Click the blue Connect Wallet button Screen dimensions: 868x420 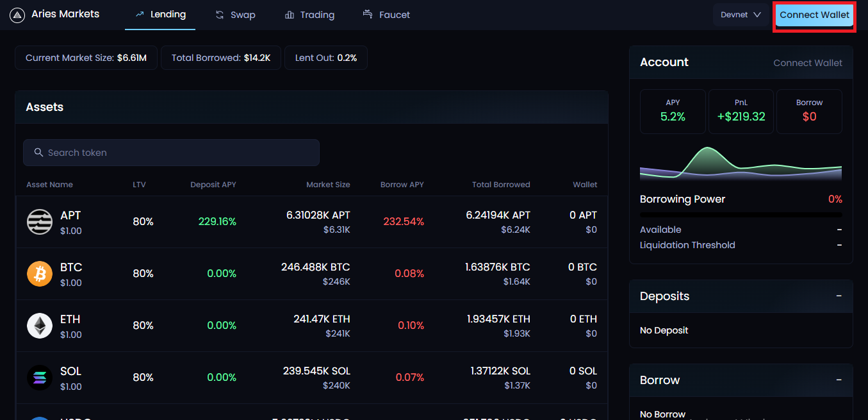(x=814, y=15)
